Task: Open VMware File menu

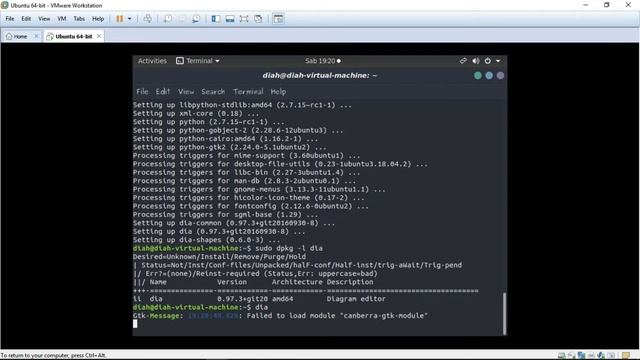Action: point(10,19)
